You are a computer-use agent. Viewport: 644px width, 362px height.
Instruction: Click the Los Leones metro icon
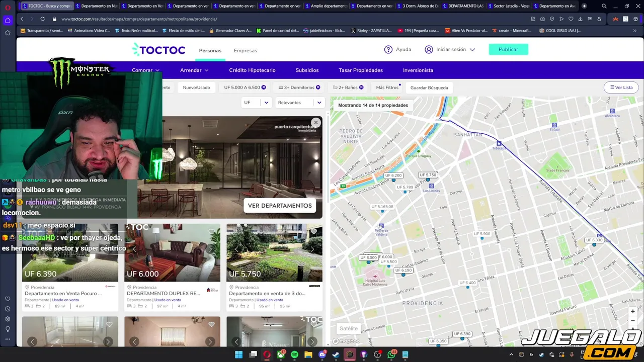click(431, 186)
